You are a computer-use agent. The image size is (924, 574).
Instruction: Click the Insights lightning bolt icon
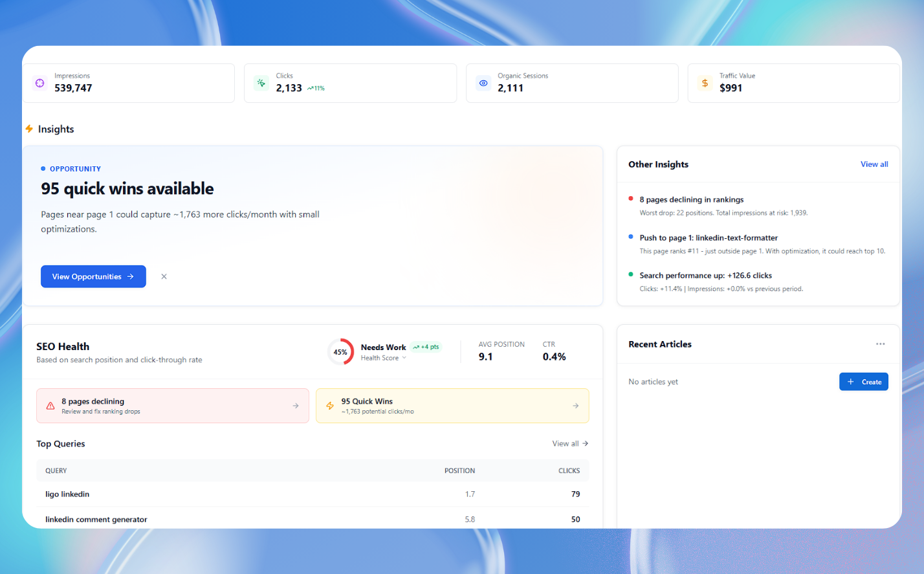(29, 129)
